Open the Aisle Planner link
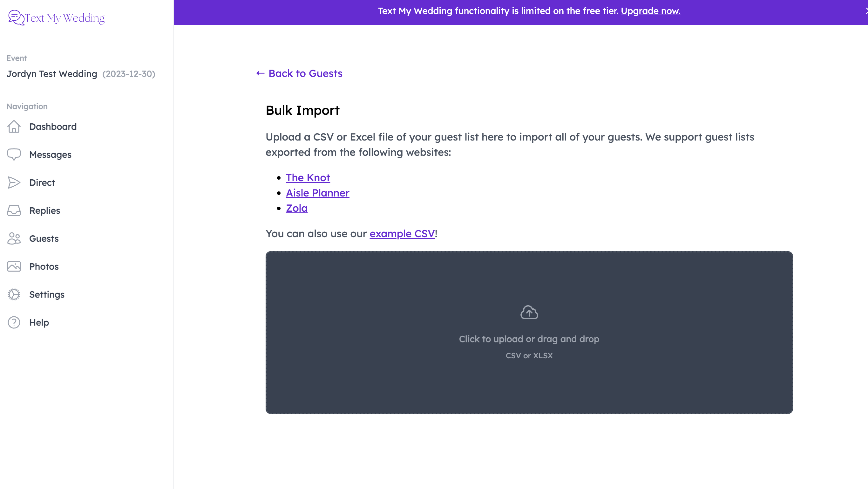Screen dimensions: 868x489 point(317,193)
